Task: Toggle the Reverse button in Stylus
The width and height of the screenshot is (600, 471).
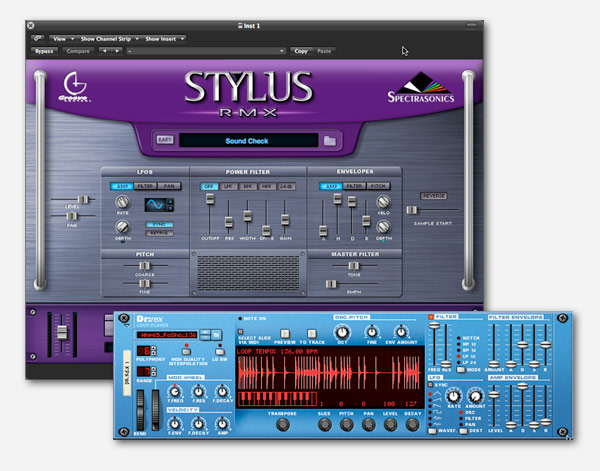Action: point(434,196)
